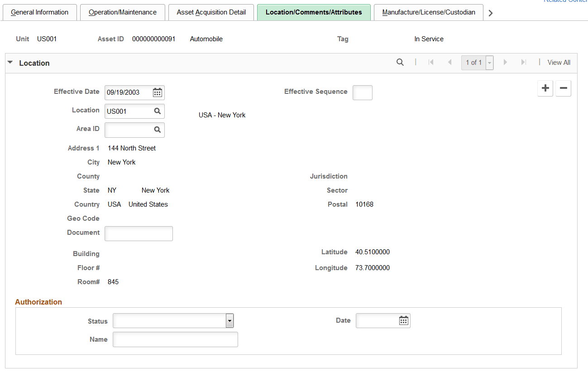Image resolution: width=588 pixels, height=373 pixels.
Task: Open the '1 of 1' row selector dropdown
Action: tap(489, 63)
